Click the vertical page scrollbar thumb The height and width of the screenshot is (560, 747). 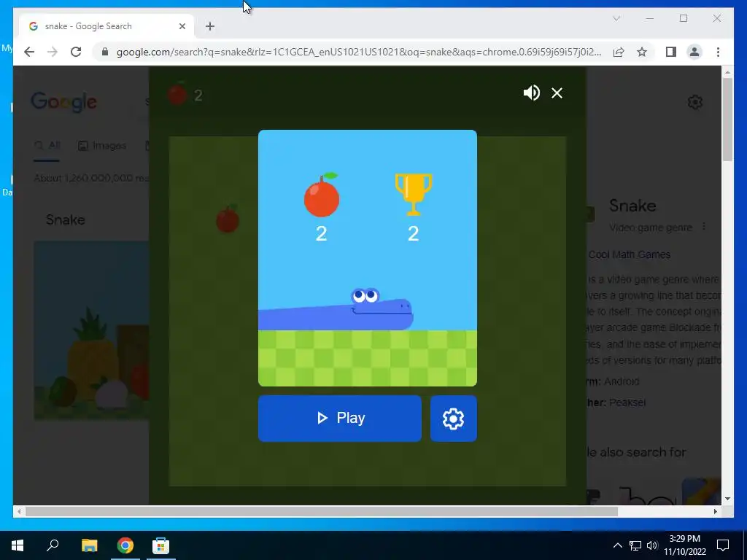click(x=727, y=119)
